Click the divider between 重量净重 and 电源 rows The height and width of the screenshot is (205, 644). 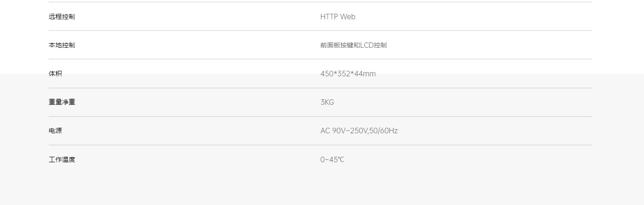click(x=320, y=116)
